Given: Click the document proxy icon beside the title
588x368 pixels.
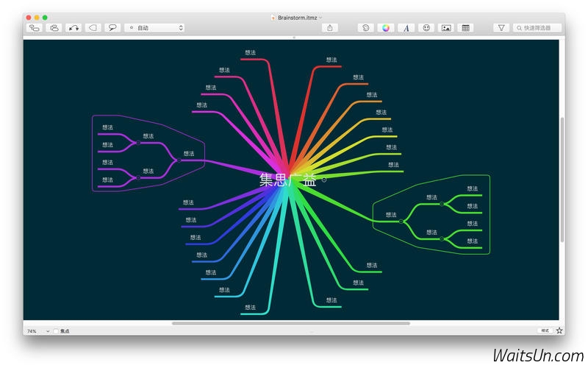Looking at the screenshot, I should point(273,18).
